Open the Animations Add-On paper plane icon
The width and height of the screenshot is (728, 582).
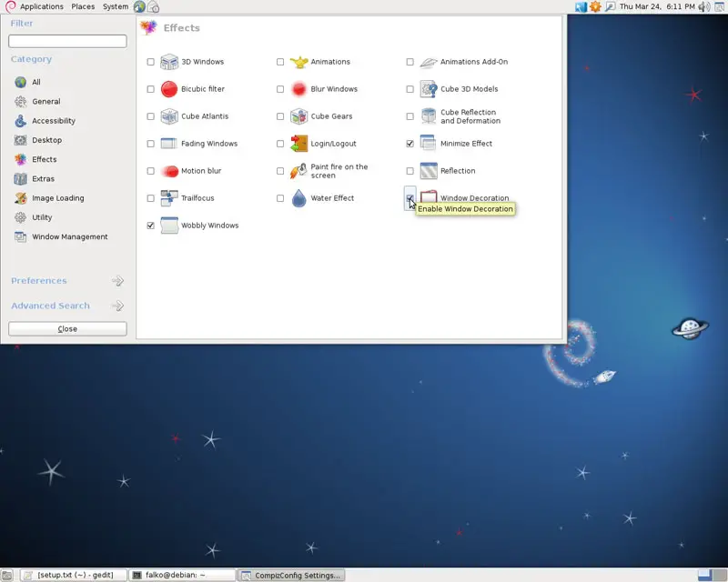pos(429,62)
